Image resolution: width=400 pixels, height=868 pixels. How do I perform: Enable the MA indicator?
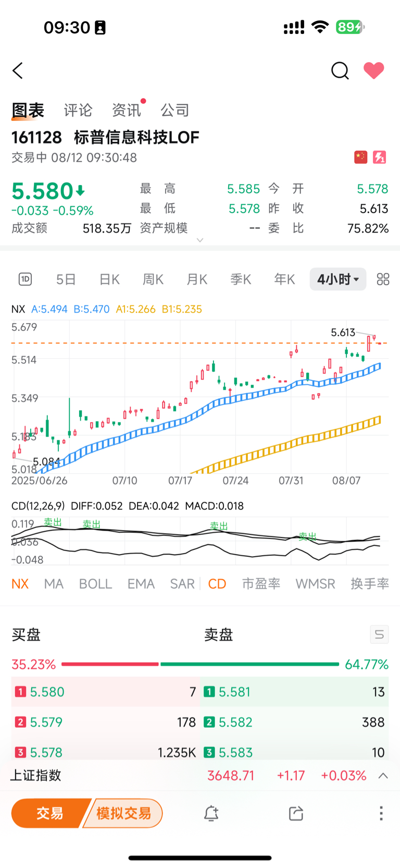pos(54,584)
